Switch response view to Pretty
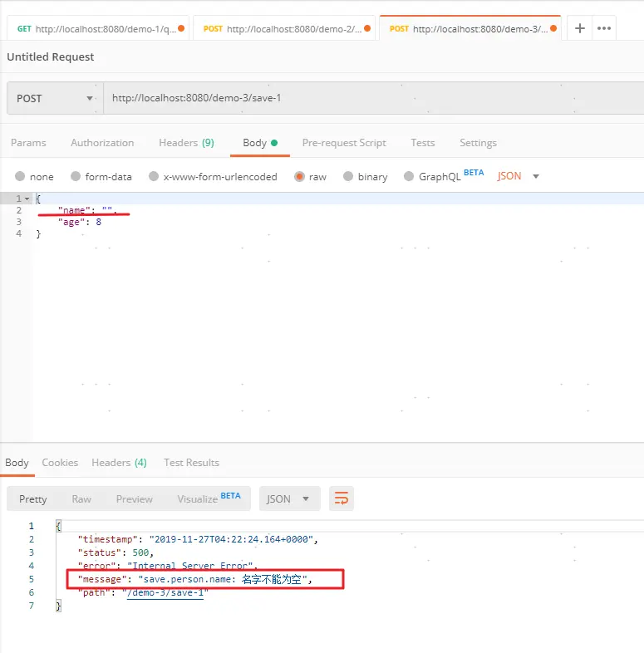Image resolution: width=644 pixels, height=653 pixels. [x=33, y=499]
